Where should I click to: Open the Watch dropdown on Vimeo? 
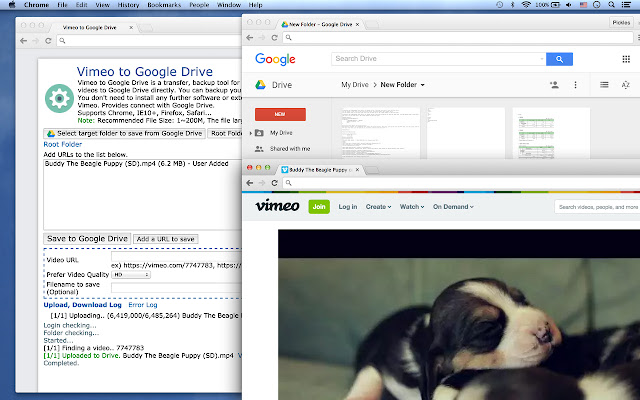point(412,207)
